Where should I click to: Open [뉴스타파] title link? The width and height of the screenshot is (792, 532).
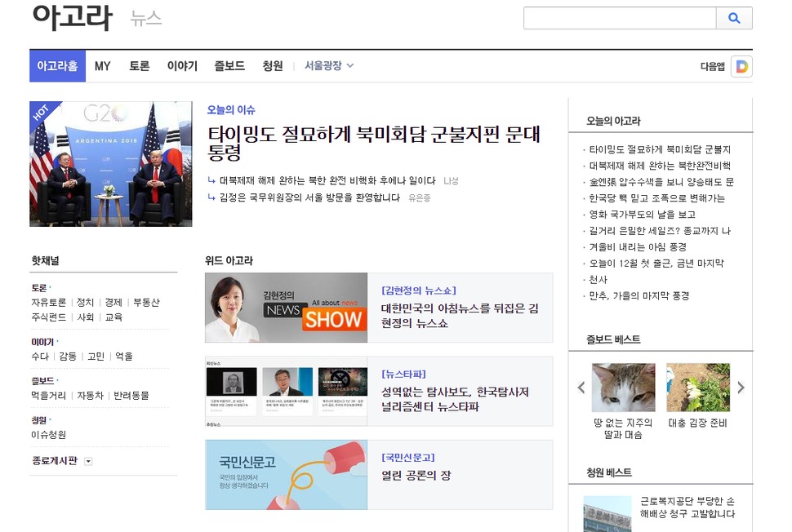pos(403,374)
